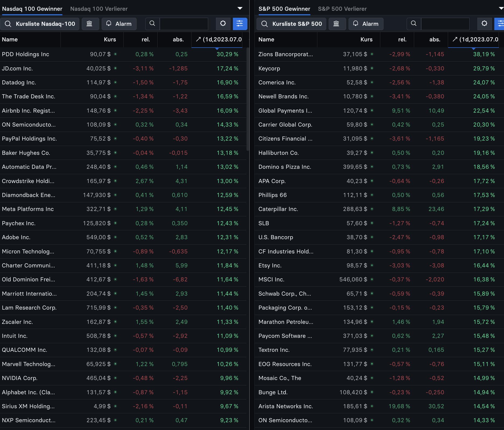Click PDD Holdings live status dot
Viewport: 504px width, 430px height.
coord(115,54)
